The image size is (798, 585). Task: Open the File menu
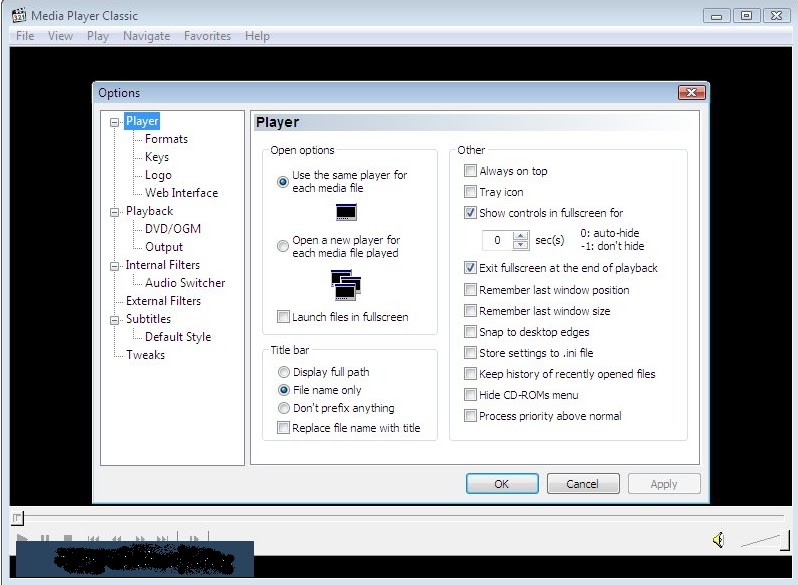pos(25,36)
